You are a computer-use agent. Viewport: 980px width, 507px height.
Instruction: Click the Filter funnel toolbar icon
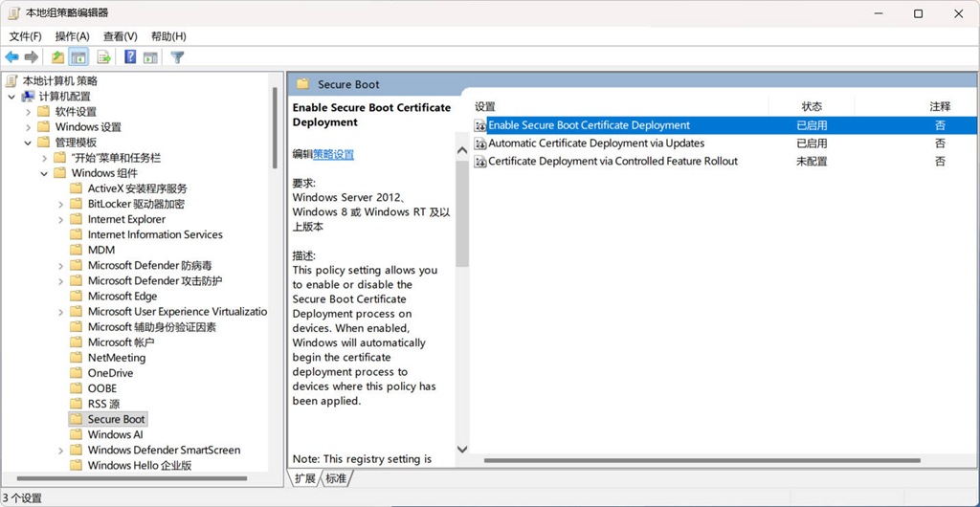[177, 57]
